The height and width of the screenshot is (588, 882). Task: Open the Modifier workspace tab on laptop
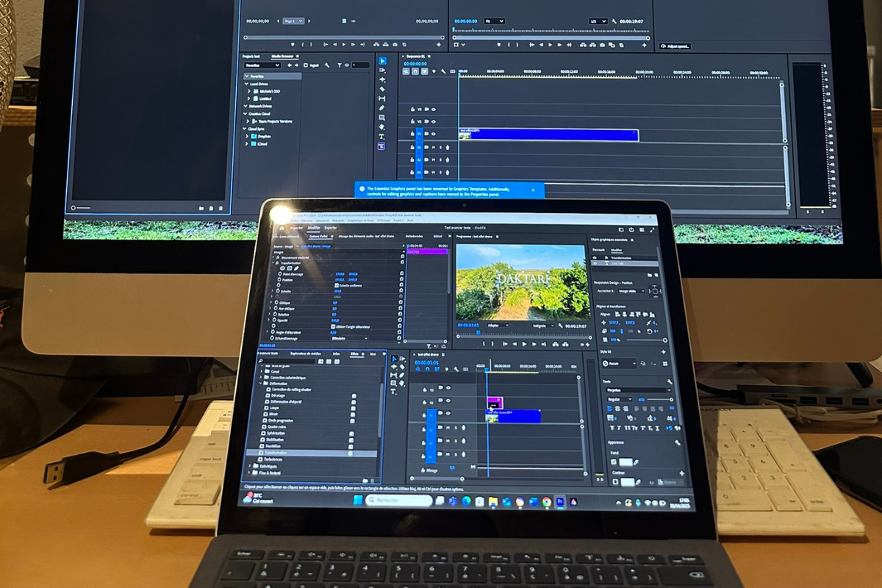point(314,227)
